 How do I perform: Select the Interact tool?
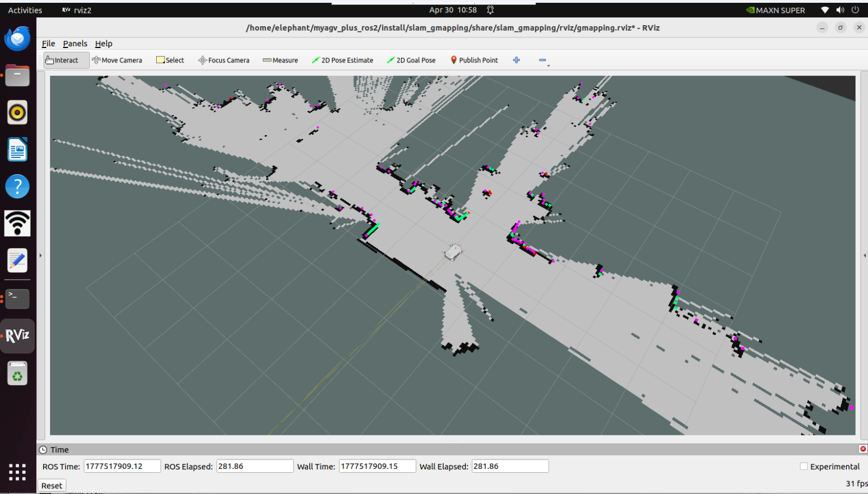[x=66, y=60]
